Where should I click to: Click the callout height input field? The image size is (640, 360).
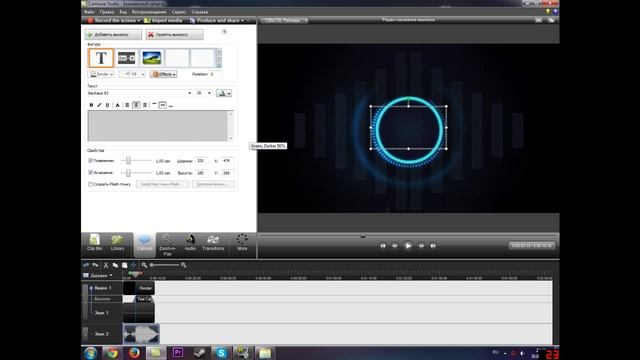pos(201,173)
